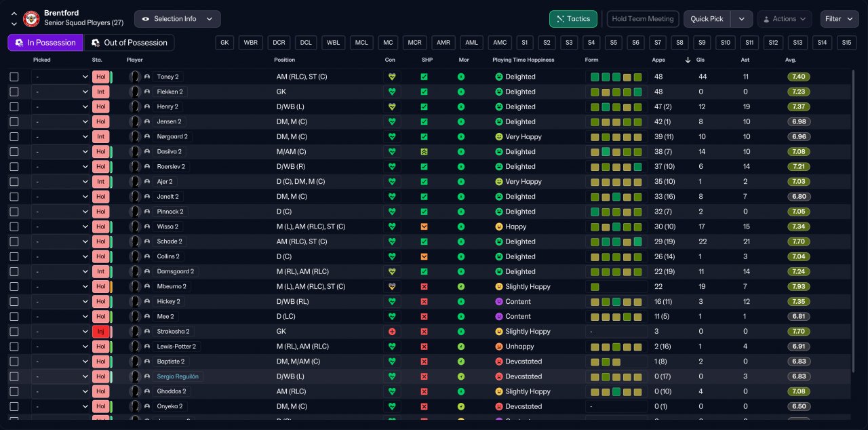Select the checkbox next to Nørgaard
868x430 pixels.
pos(14,137)
